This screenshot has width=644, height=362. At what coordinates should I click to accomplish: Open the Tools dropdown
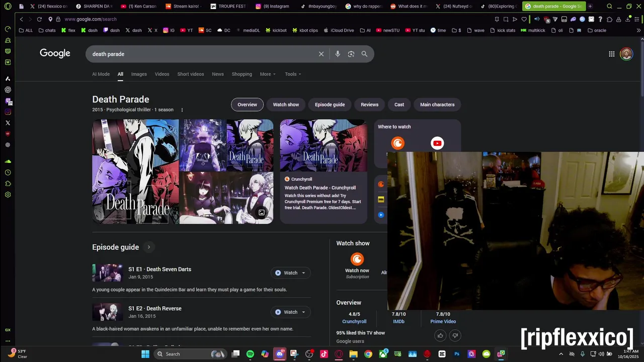293,74
